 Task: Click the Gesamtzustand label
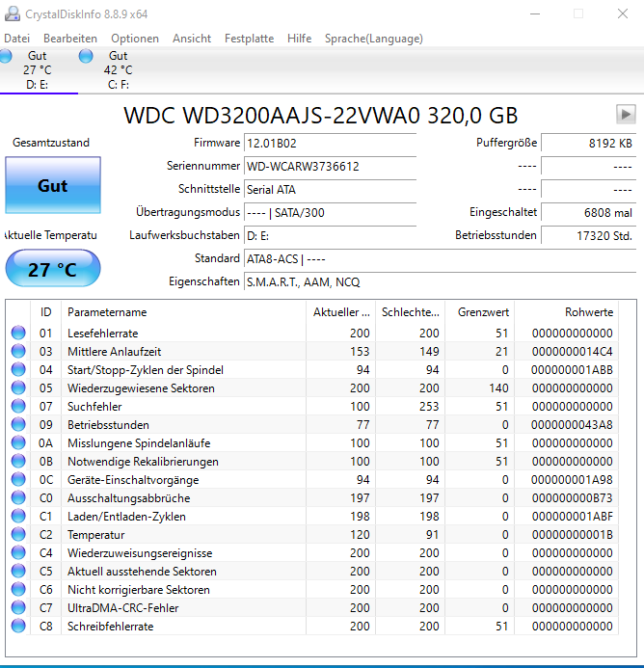click(51, 143)
